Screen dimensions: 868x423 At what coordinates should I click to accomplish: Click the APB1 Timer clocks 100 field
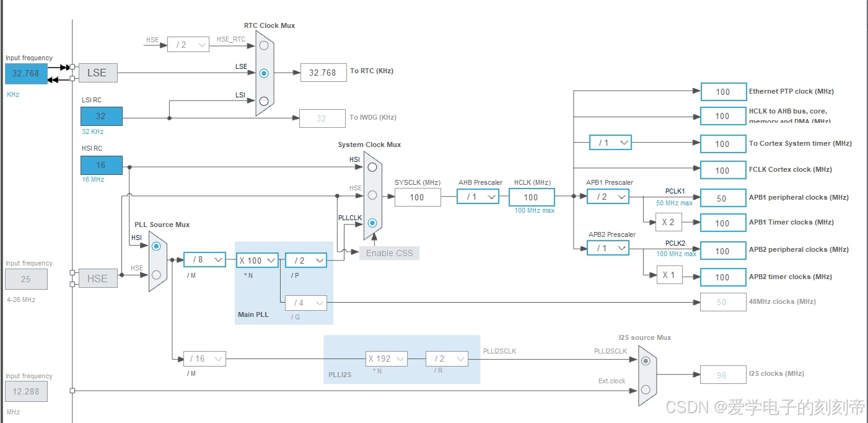tap(723, 223)
